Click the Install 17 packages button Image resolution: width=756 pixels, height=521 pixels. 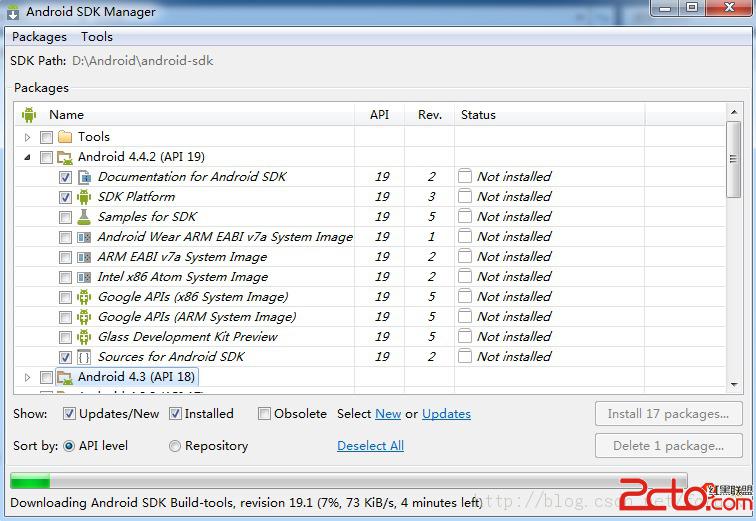(x=668, y=414)
